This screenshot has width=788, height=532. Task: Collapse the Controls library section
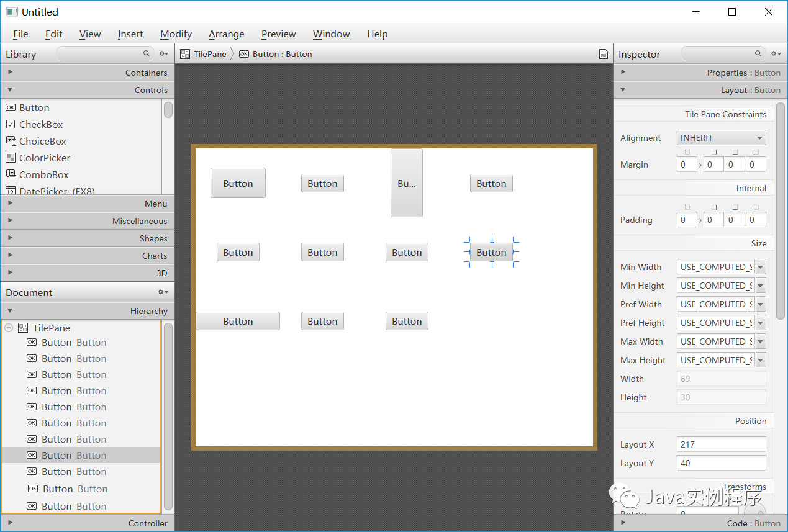click(x=87, y=90)
